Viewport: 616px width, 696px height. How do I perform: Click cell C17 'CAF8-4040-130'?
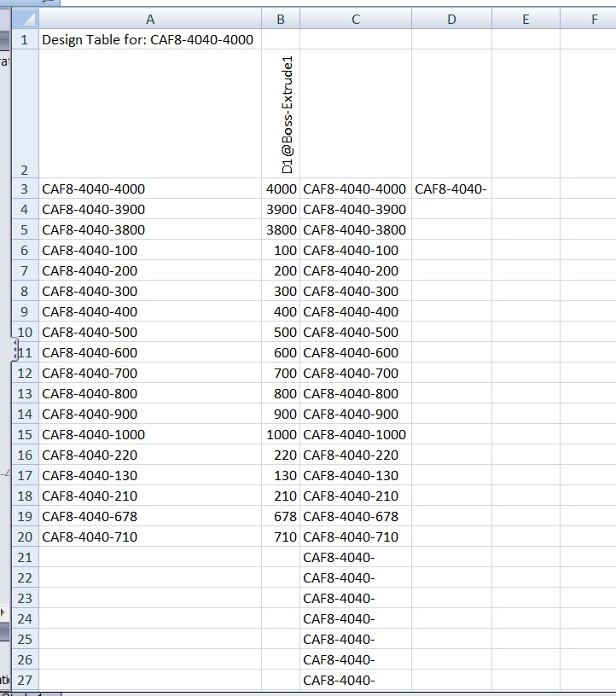tap(356, 475)
